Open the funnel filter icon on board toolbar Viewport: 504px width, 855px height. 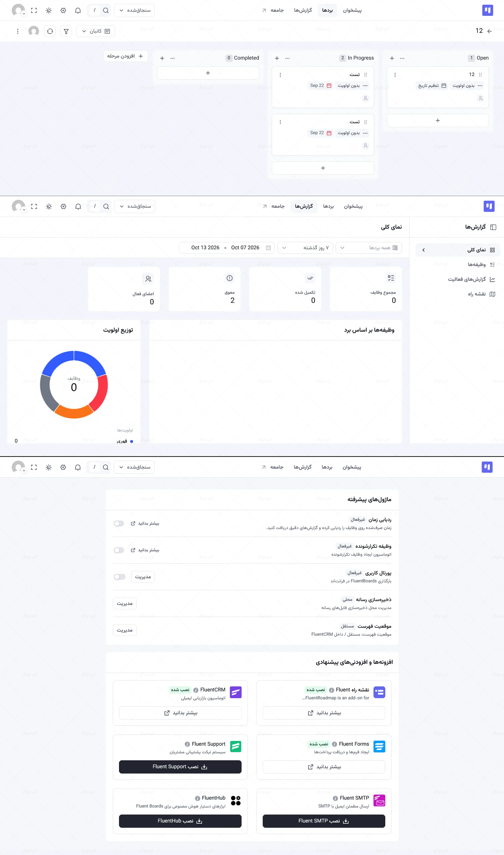point(66,31)
